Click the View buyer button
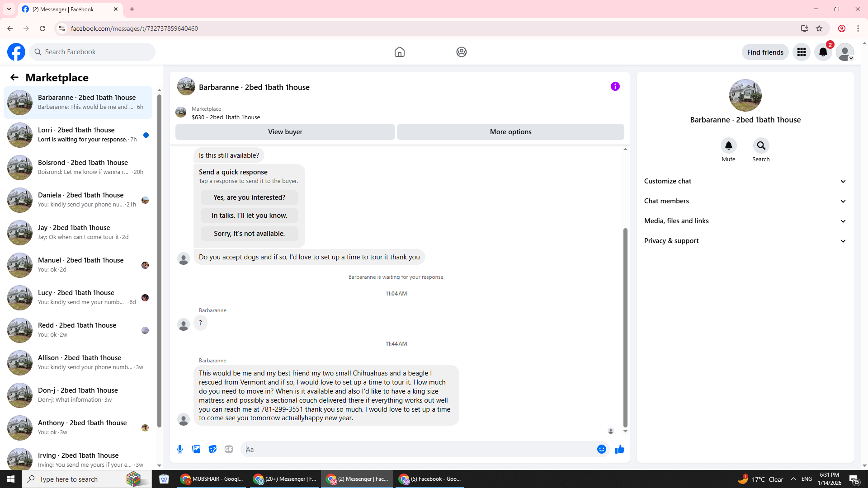Viewport: 868px width, 488px height. click(x=285, y=132)
